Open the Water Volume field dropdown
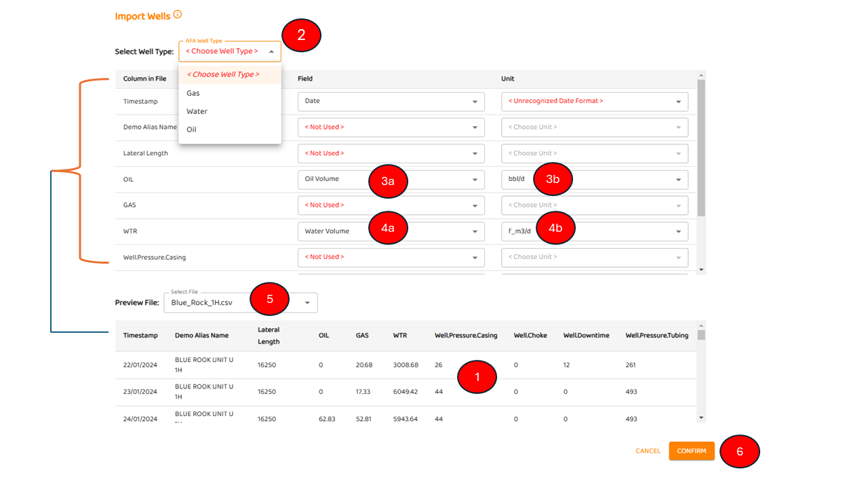Viewport: 868px width, 488px height. point(475,232)
